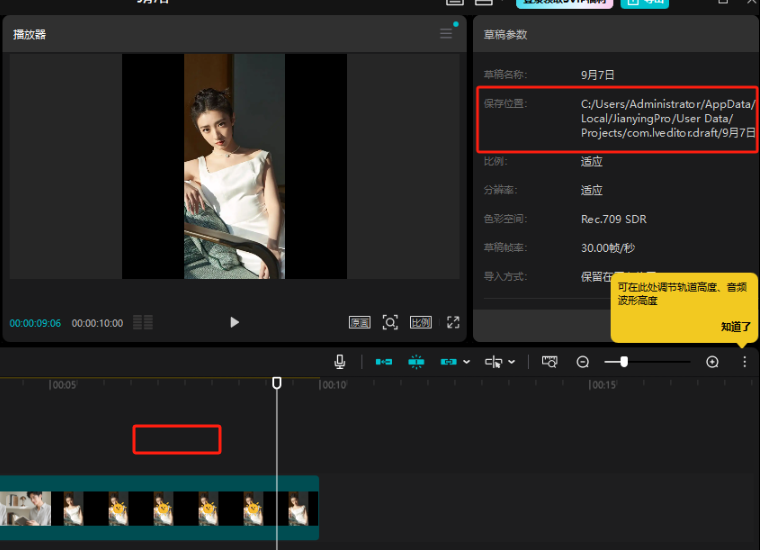Select the video clip on the timeline

160,508
